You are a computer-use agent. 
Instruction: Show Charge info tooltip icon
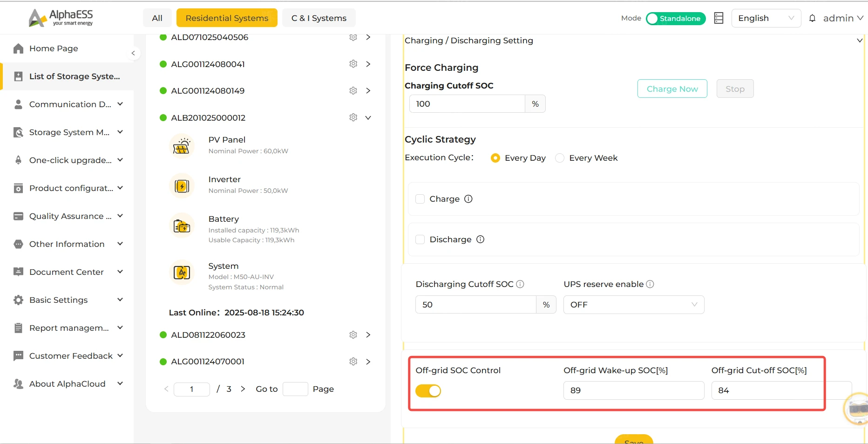pyautogui.click(x=468, y=199)
